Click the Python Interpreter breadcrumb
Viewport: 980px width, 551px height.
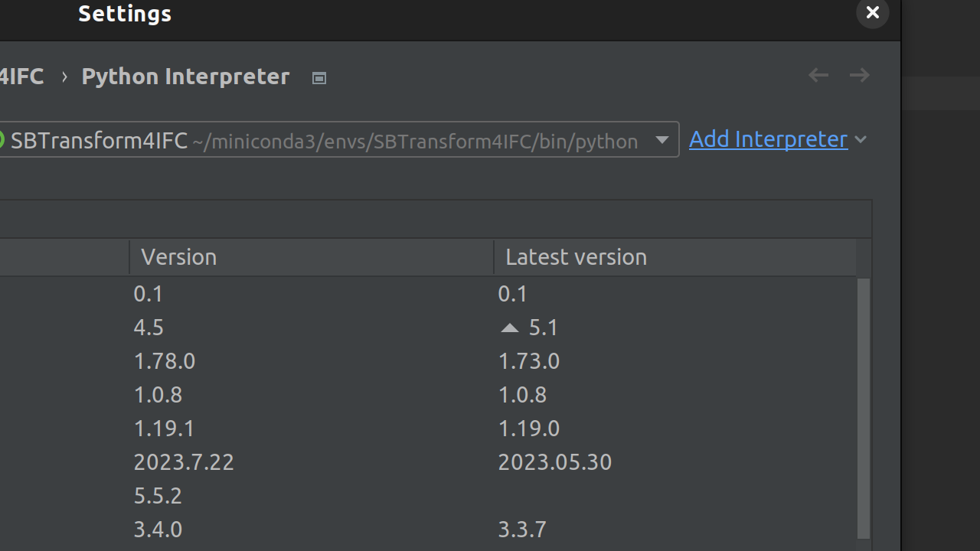(185, 77)
